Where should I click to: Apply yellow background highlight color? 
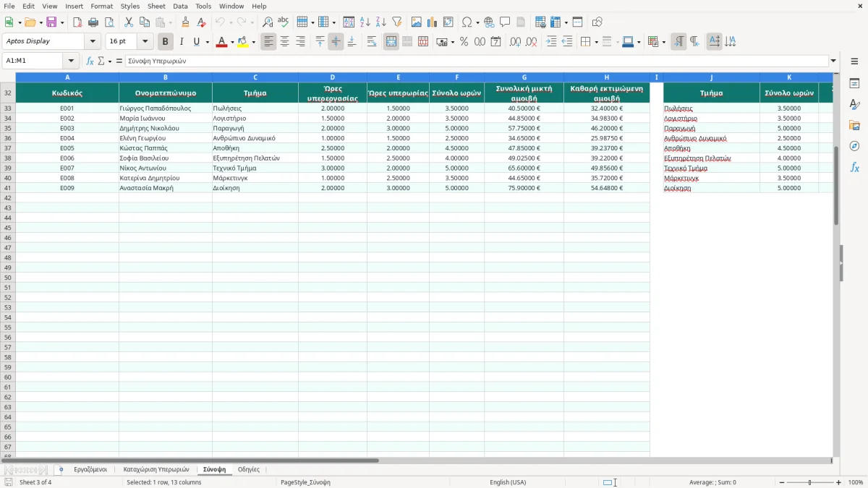(243, 42)
